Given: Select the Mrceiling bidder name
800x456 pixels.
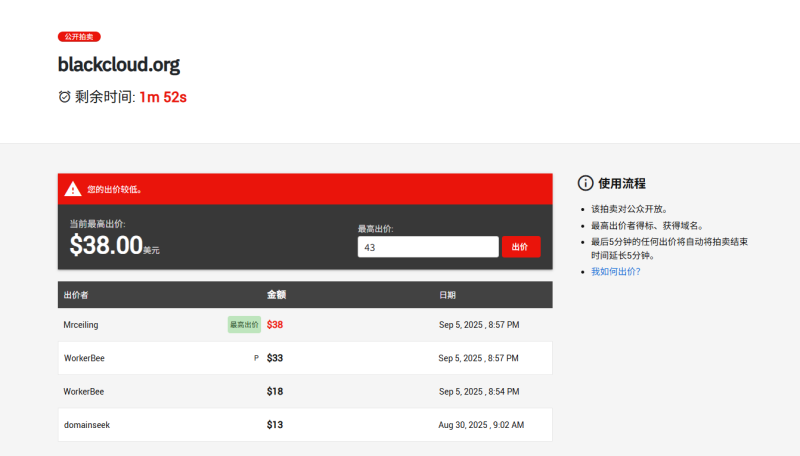Looking at the screenshot, I should point(81,325).
